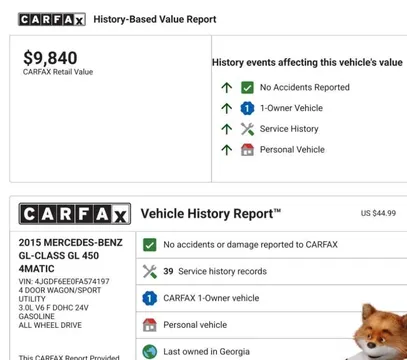
Task: Select the CARFAX 1-Owner vehicle row text
Action: pyautogui.click(x=211, y=298)
